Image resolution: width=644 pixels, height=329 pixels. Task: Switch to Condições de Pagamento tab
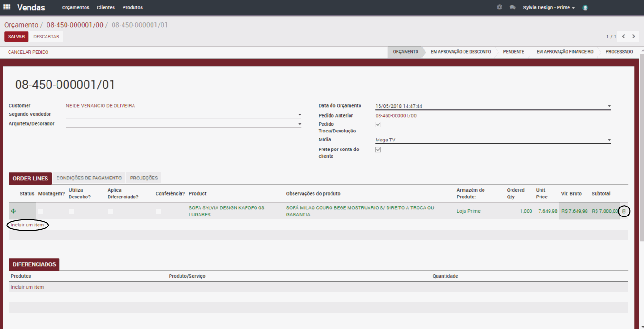click(x=89, y=178)
